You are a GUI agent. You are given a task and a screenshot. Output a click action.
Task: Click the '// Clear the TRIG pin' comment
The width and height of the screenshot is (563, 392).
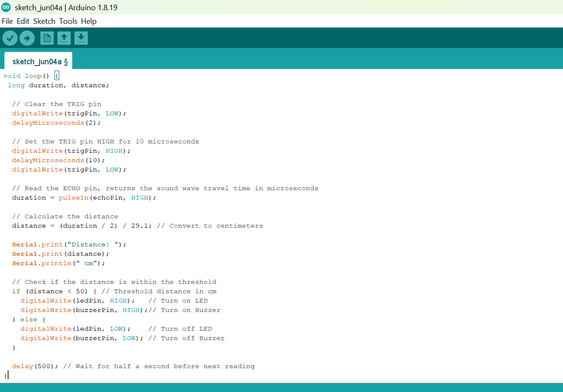57,104
